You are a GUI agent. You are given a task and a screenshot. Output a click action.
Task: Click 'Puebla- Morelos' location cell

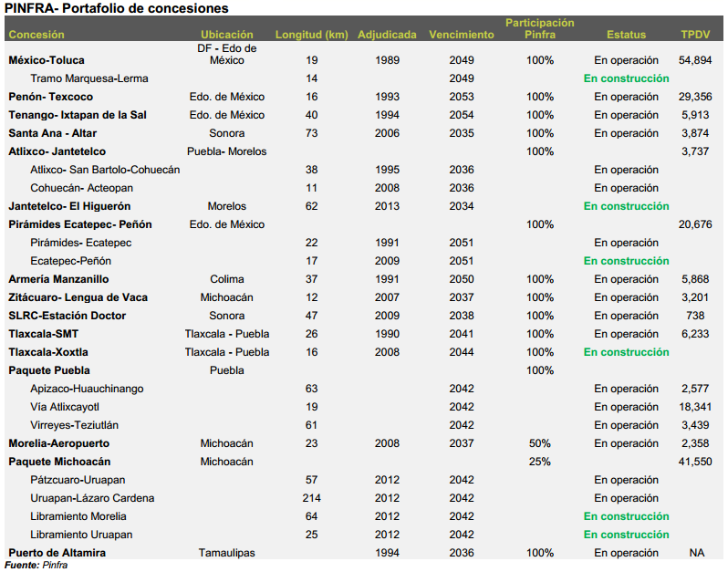227,151
